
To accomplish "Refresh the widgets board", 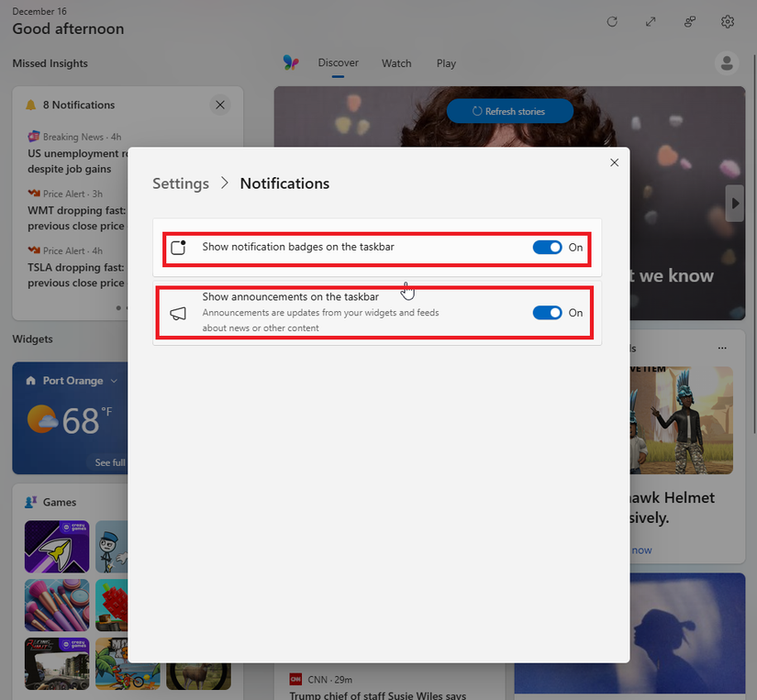I will coord(612,21).
